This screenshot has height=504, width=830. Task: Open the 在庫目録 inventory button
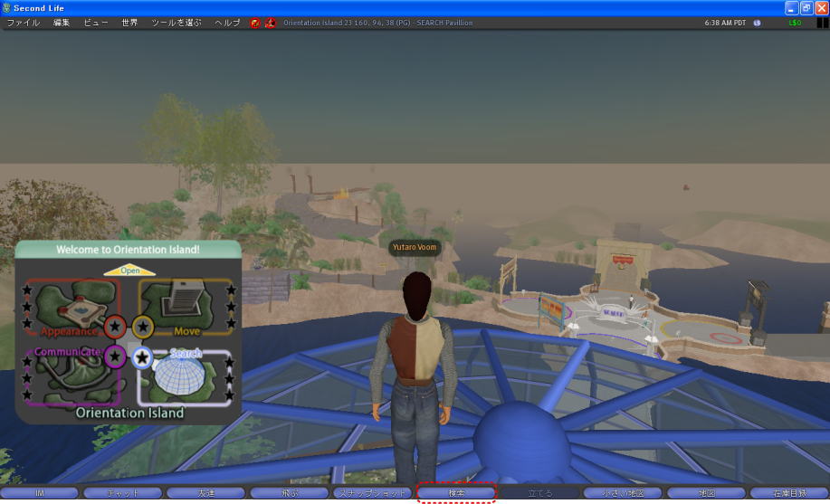coord(789,493)
